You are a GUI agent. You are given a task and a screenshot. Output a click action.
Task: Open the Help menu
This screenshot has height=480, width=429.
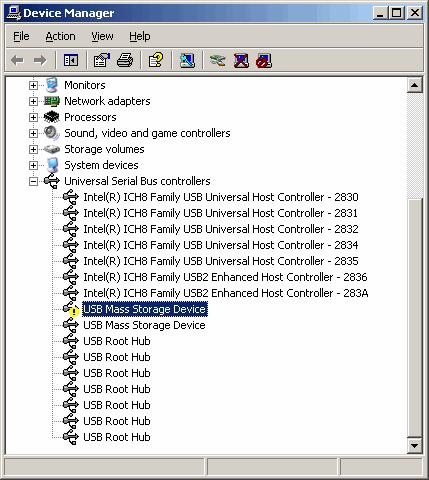click(140, 36)
